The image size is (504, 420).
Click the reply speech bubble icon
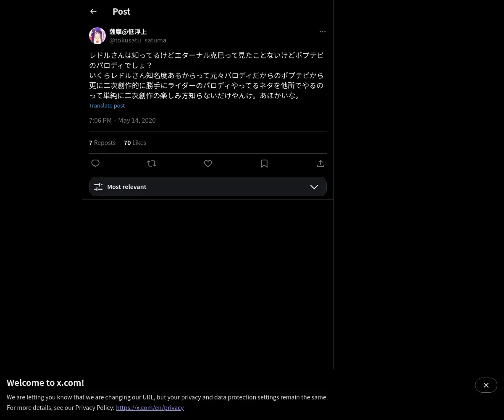click(95, 163)
